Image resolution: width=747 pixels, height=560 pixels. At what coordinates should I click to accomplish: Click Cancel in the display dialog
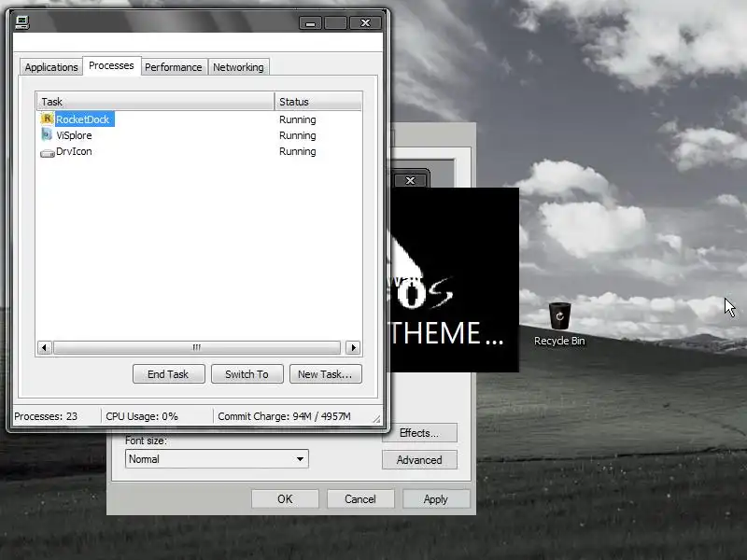tap(360, 499)
